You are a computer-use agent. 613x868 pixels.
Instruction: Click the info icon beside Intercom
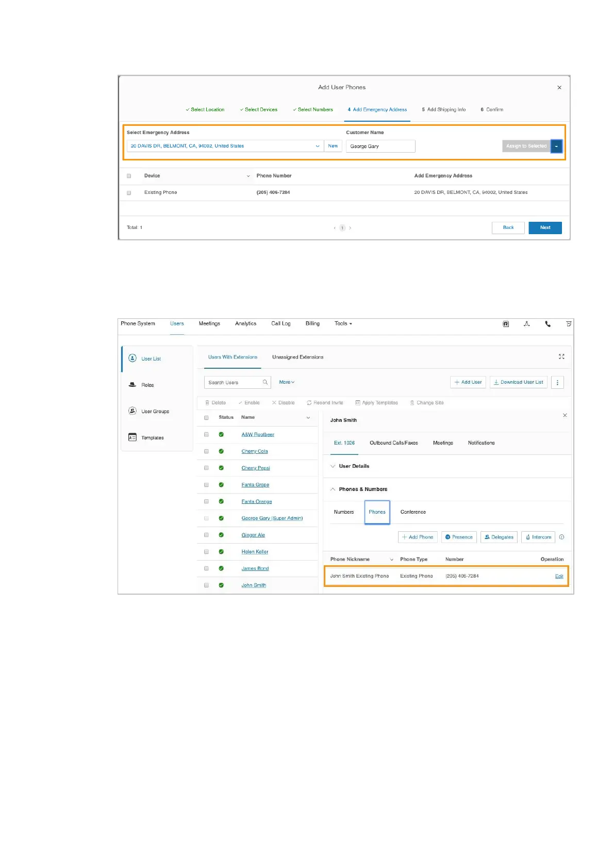561,537
